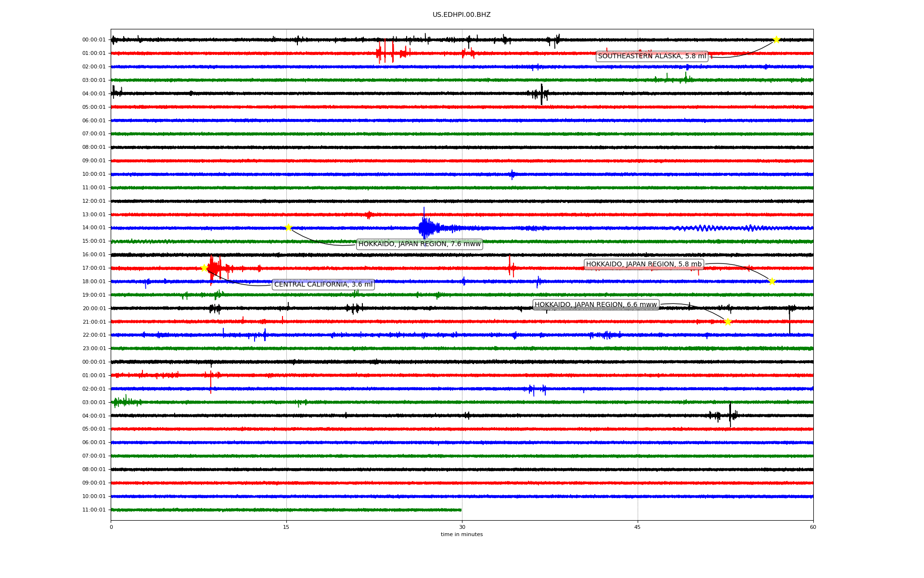Click the large blue waveform burst at 14:00:01
This screenshot has width=924, height=578.
pyautogui.click(x=424, y=227)
